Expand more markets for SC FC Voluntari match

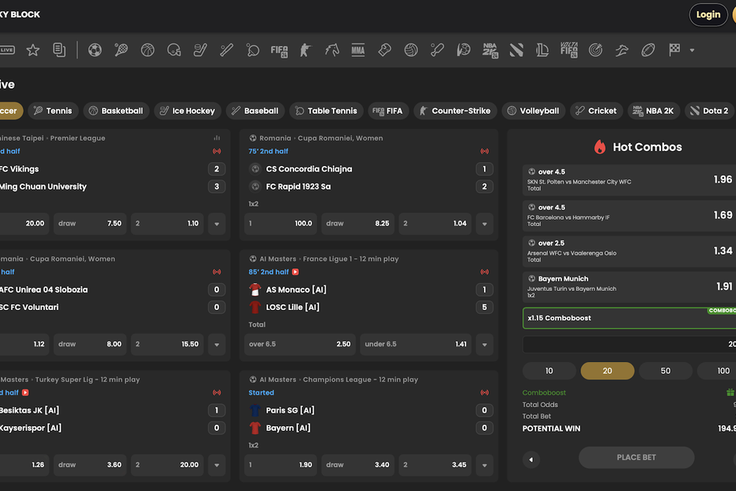tap(217, 344)
